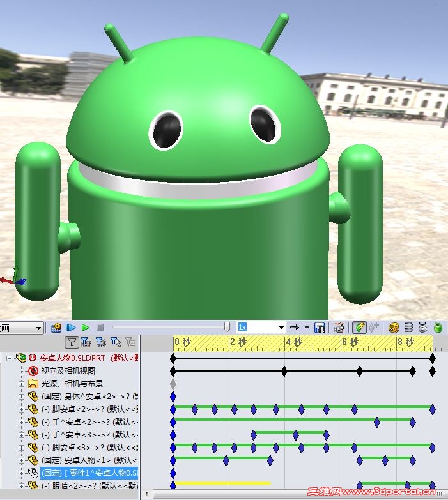This screenshot has height=500, width=448.
Task: Open the motion study type dropdown
Action: pyautogui.click(x=38, y=328)
